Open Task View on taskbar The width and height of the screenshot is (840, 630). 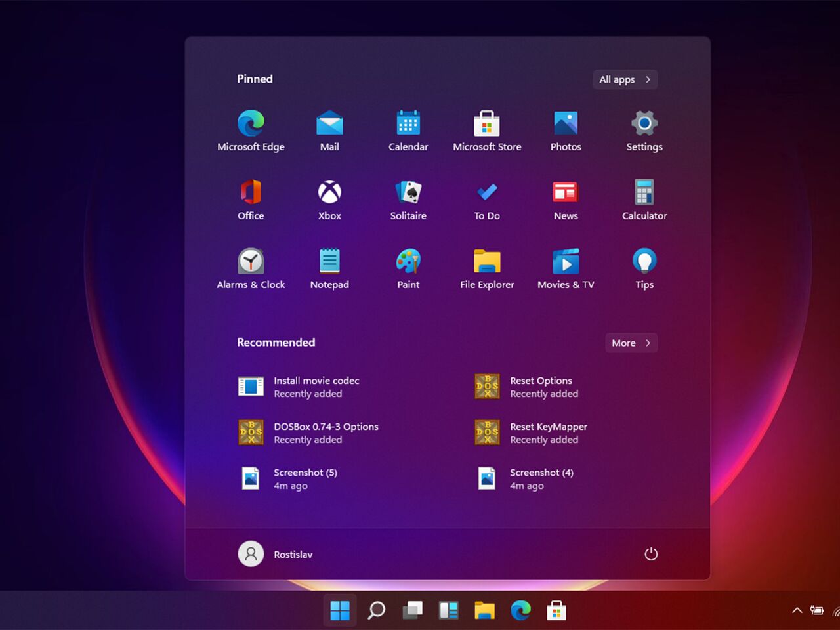413,610
